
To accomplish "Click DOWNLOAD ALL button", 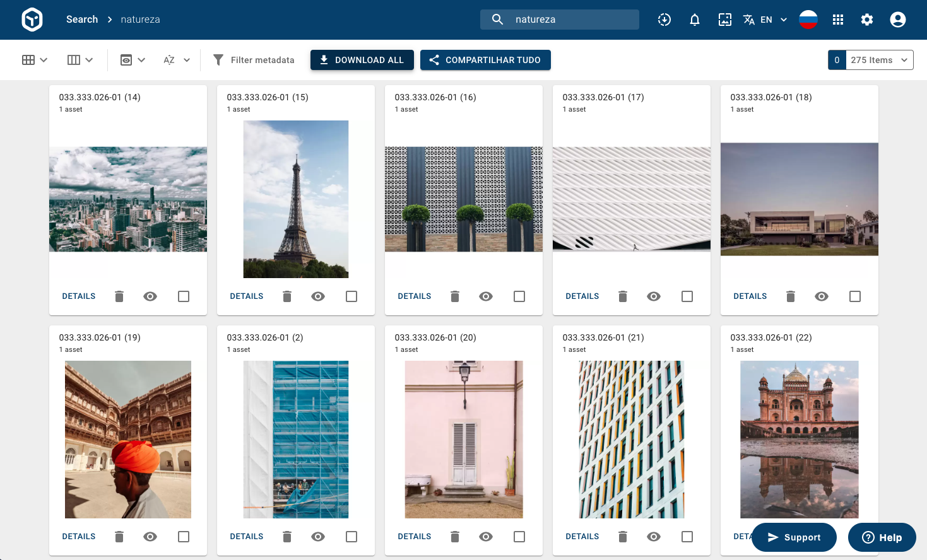I will (x=362, y=60).
